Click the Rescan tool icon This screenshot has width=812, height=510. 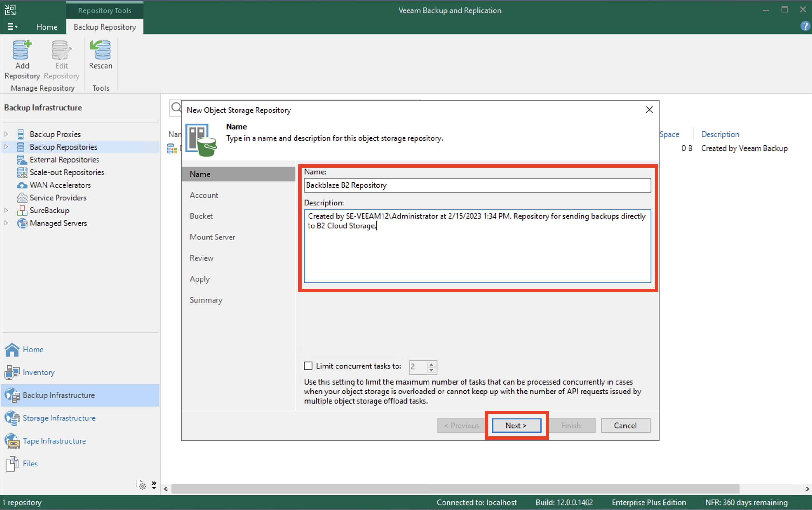pos(100,50)
